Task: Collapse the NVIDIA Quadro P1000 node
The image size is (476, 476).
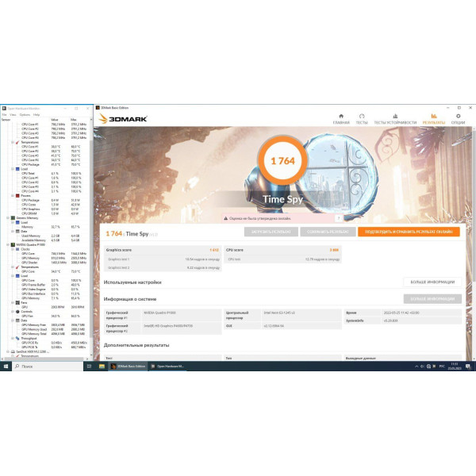Action: (x=8, y=244)
